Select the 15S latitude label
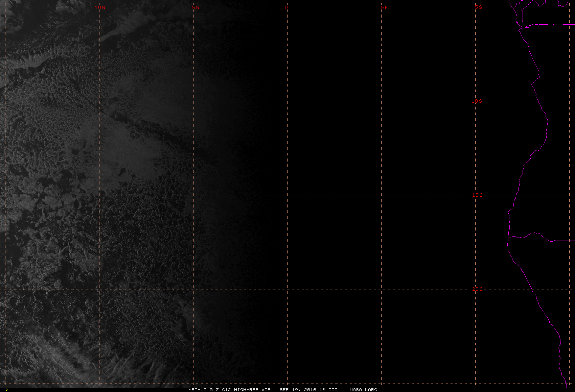Screen dimensions: 575x392 pyautogui.click(x=477, y=195)
